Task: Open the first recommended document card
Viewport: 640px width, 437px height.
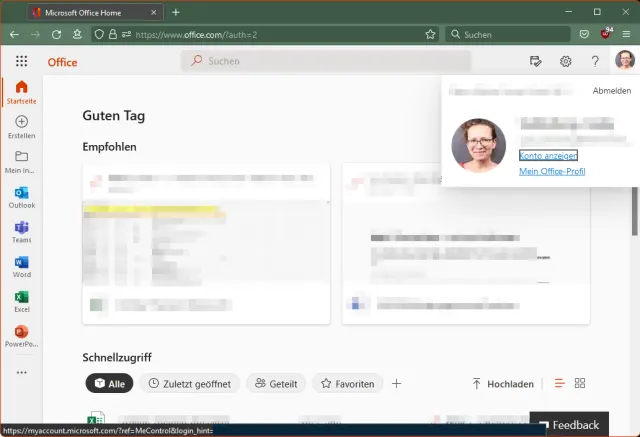Action: click(206, 244)
